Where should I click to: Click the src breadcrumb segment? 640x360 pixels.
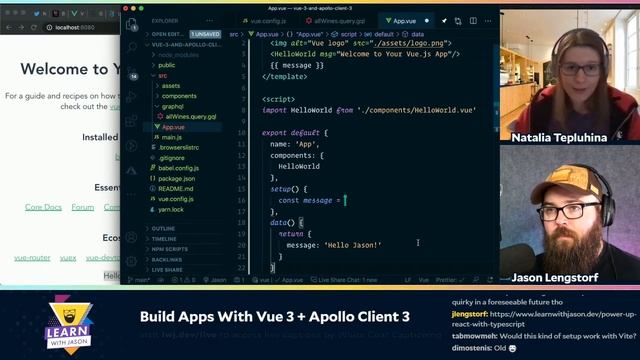click(233, 34)
